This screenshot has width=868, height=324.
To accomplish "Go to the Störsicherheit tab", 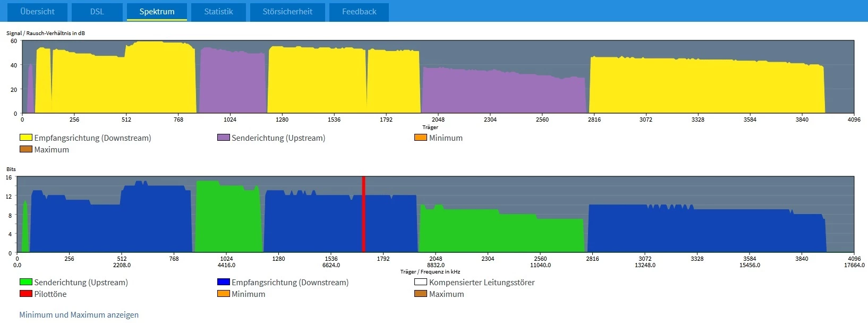I will (x=287, y=12).
